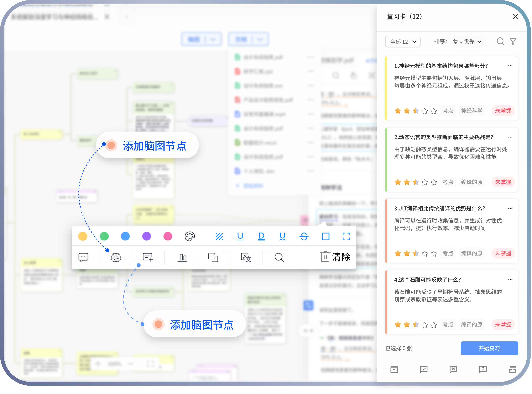Select card 4 question 这个石雕可能反映了什么
Image resolution: width=532 pixels, height=394 pixels.
(x=427, y=280)
